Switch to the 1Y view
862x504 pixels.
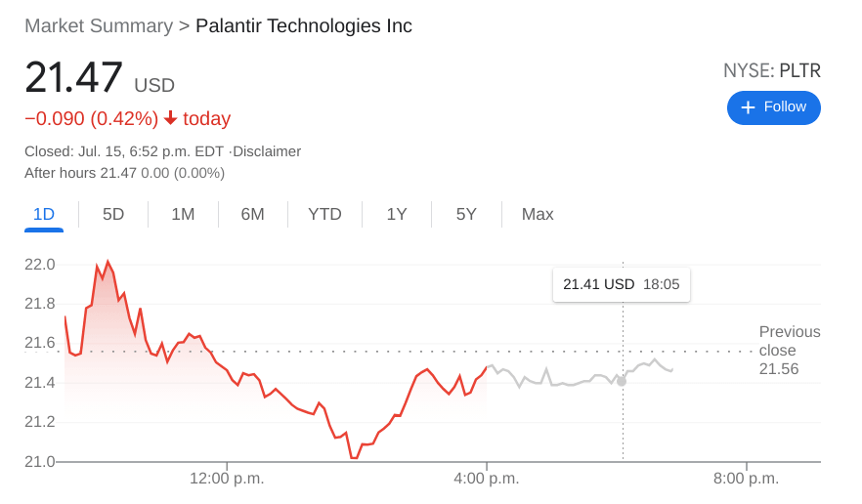point(396,214)
